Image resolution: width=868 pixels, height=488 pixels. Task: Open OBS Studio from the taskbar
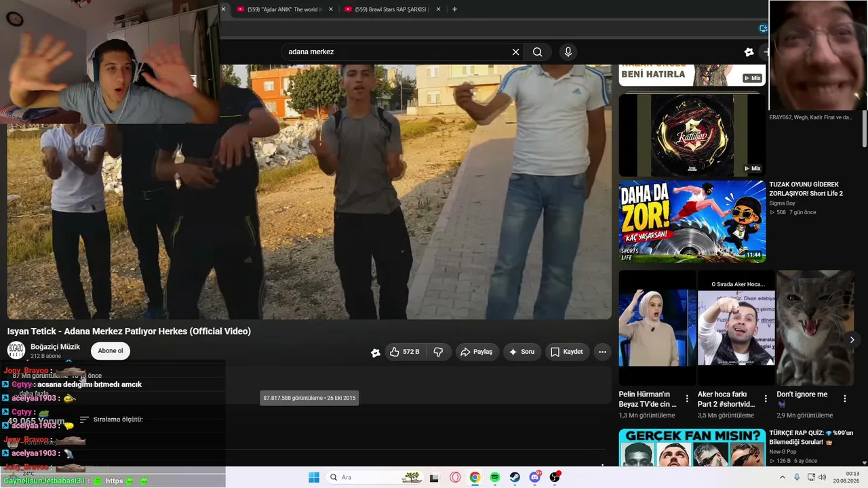pos(555,477)
